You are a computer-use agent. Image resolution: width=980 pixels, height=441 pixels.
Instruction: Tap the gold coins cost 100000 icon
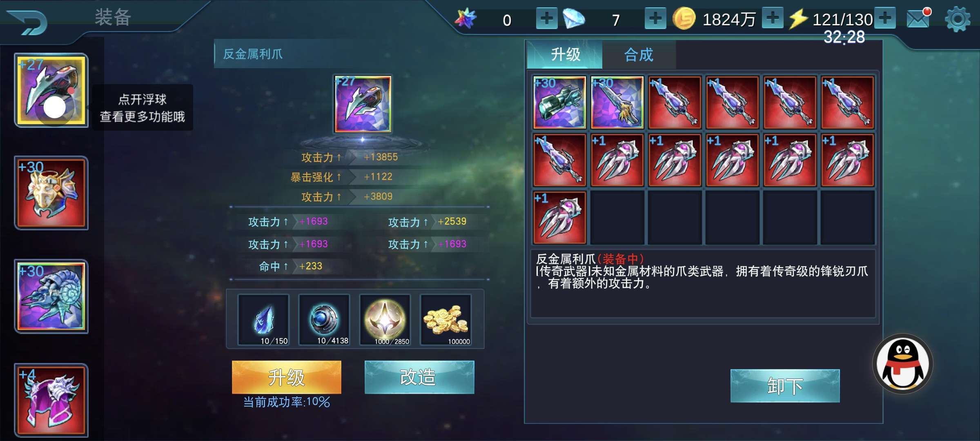(446, 320)
